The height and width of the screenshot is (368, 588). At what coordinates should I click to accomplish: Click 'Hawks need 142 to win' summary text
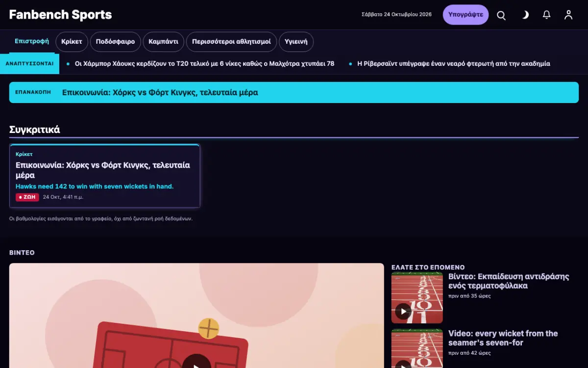pos(95,186)
